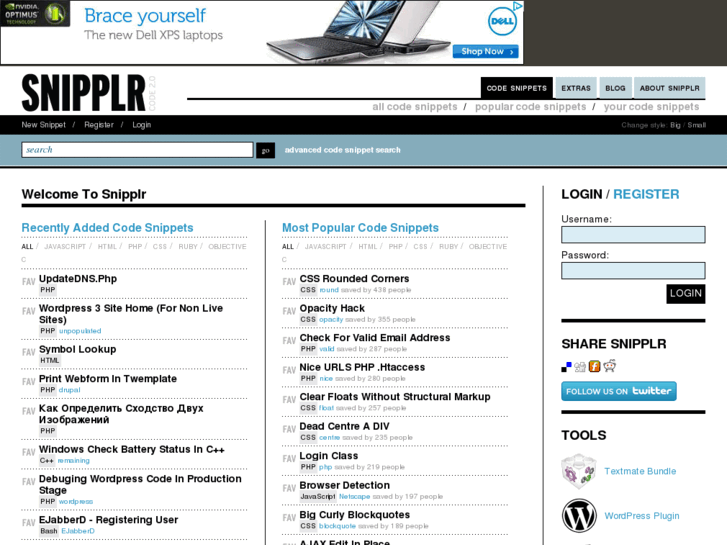Favorite Browser Detection via FAV
This screenshot has height=545, width=727.
[289, 488]
